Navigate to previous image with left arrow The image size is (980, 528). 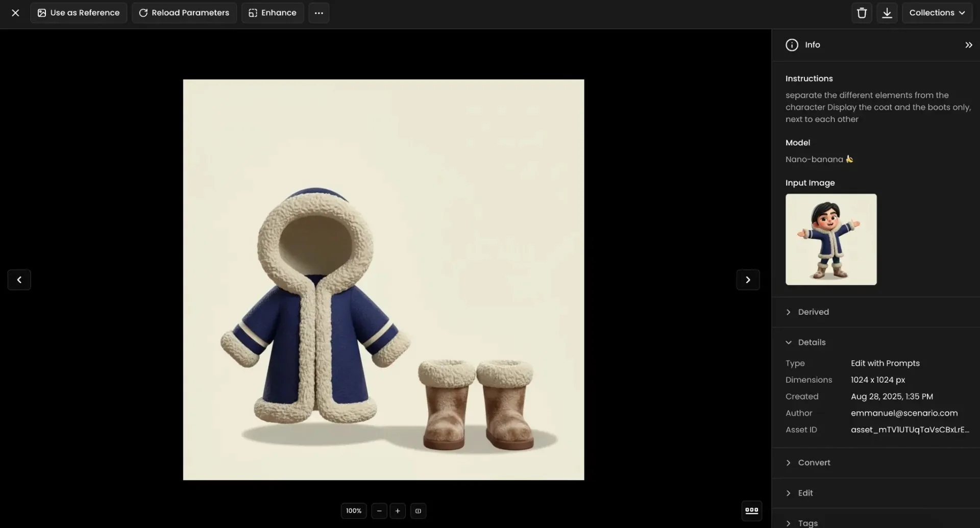[19, 280]
